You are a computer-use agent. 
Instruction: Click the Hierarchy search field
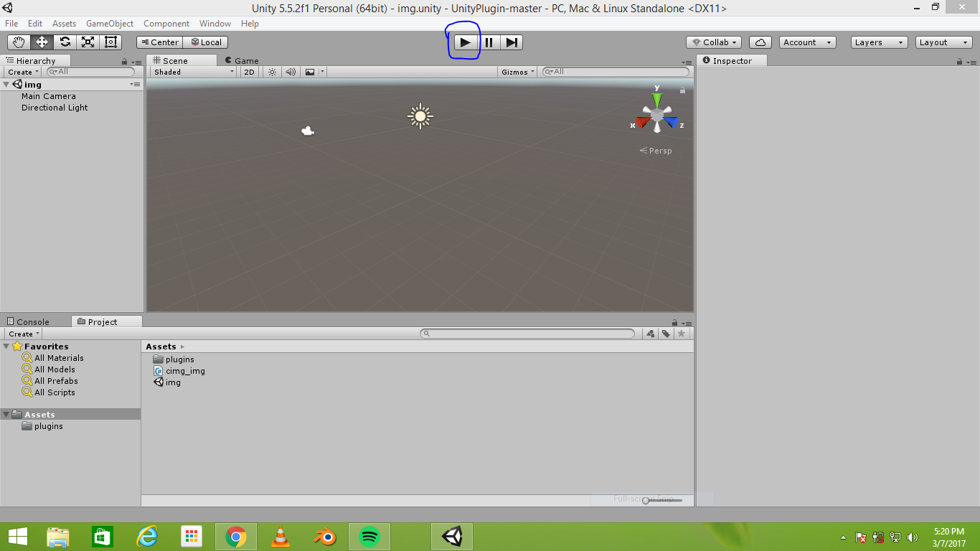tap(90, 72)
